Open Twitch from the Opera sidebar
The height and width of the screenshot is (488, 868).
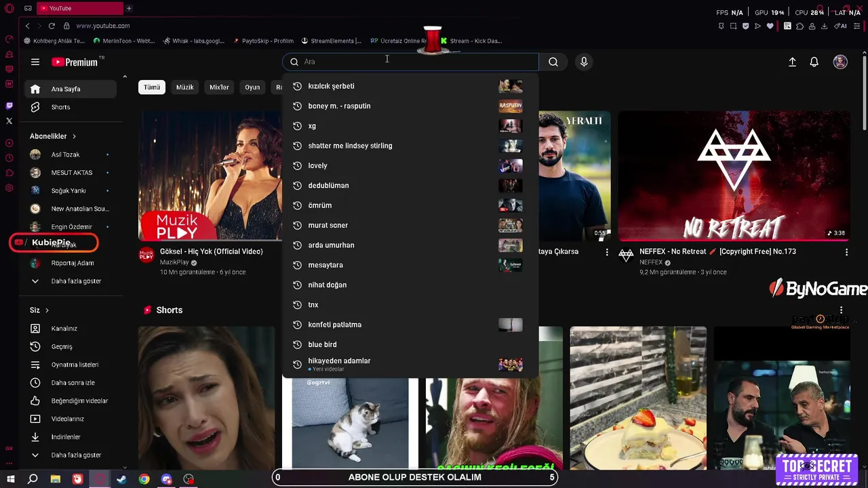click(x=9, y=106)
